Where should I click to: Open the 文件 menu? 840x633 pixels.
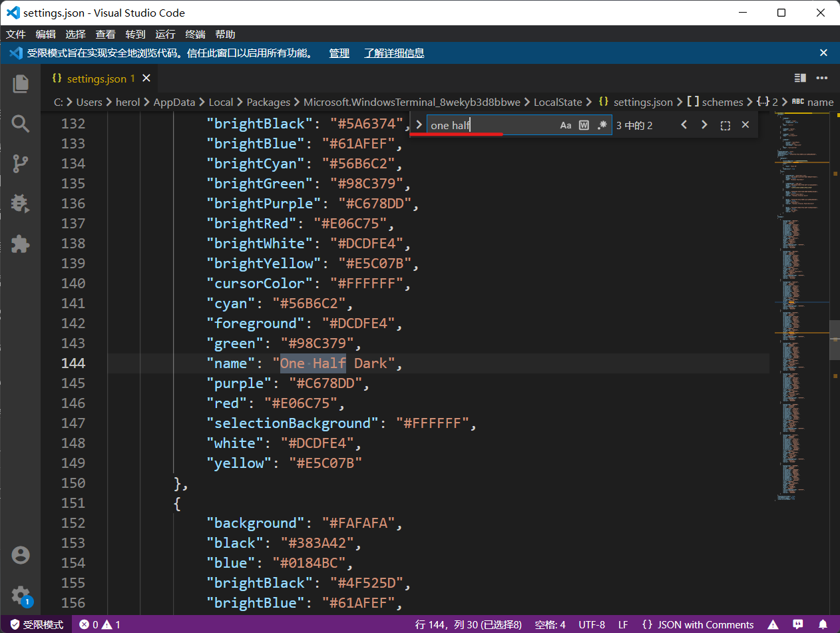coord(16,34)
